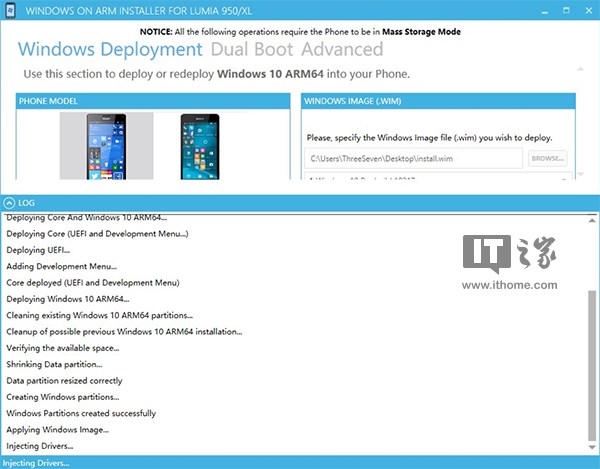Collapse the LOG panel chevron icon
The image size is (600, 469).
pyautogui.click(x=9, y=203)
